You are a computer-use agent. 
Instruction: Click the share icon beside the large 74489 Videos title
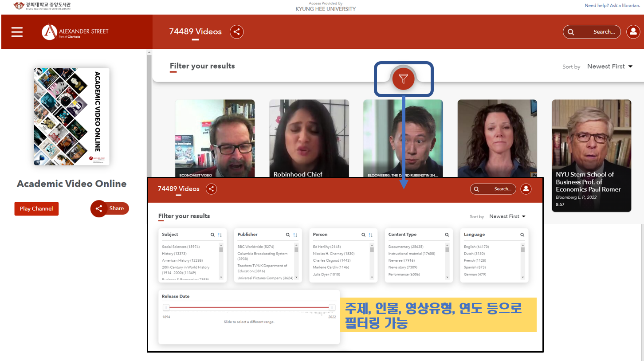point(237,32)
